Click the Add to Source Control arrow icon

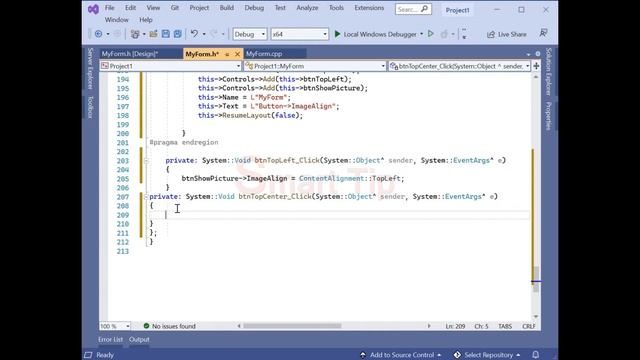click(362, 355)
